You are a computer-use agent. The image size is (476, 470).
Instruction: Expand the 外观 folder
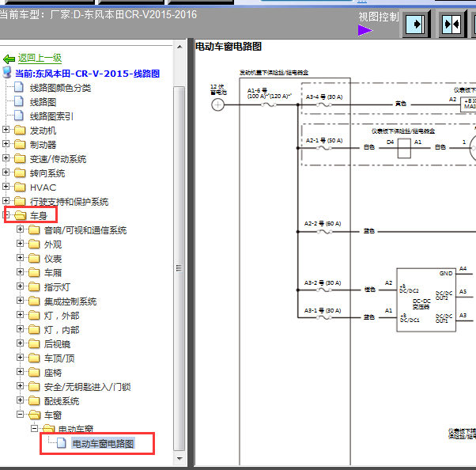tap(20, 244)
